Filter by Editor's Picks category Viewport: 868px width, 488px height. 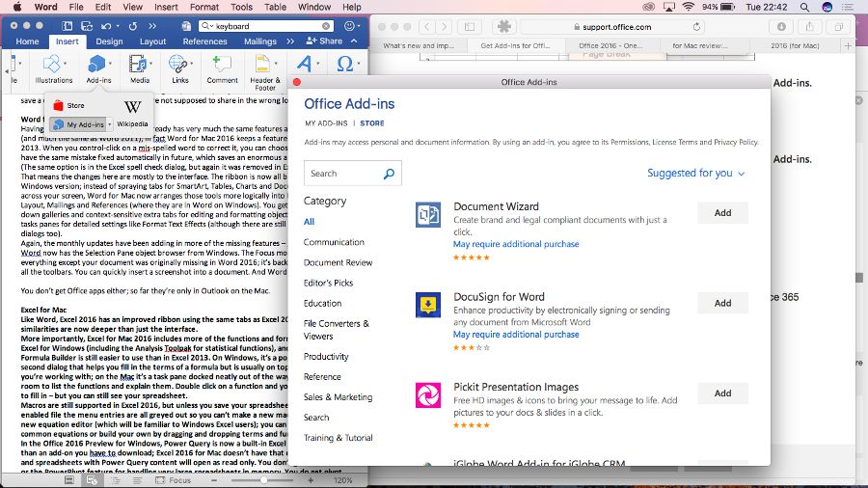pos(328,283)
